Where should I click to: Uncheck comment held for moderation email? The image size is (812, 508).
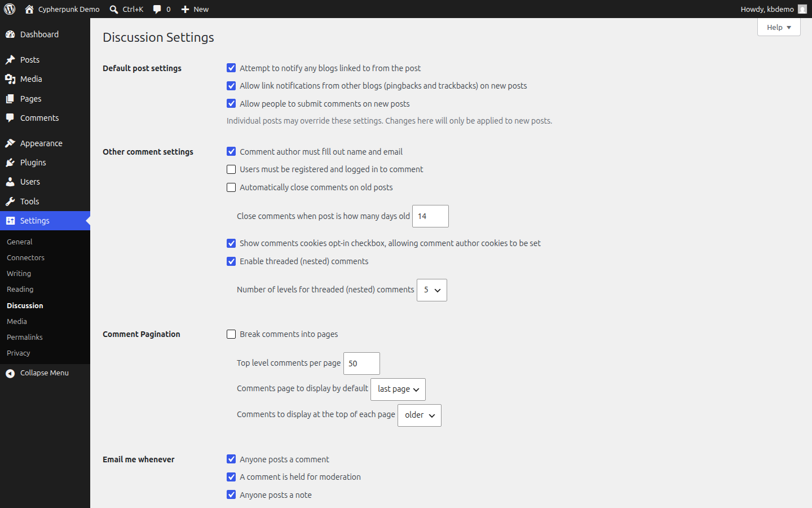[231, 477]
